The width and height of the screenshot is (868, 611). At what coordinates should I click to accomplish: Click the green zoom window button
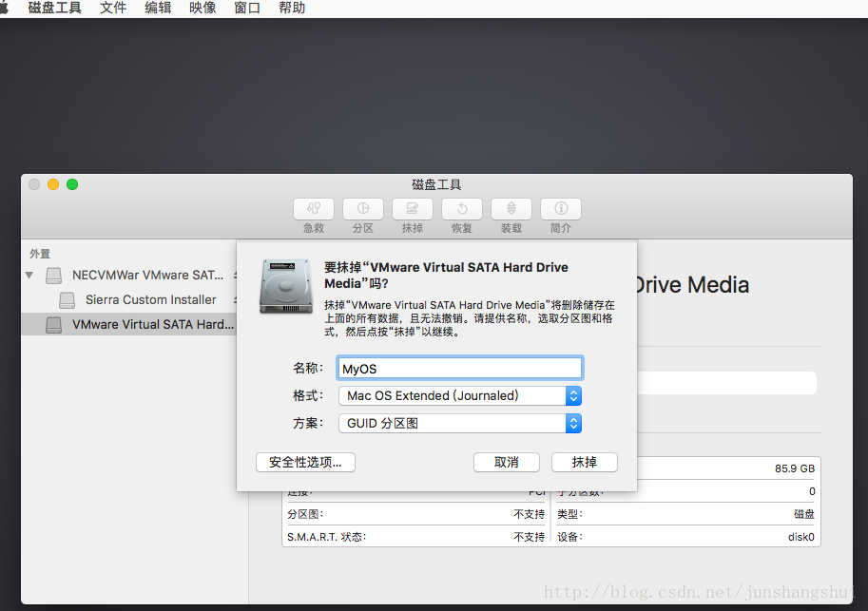[x=72, y=184]
